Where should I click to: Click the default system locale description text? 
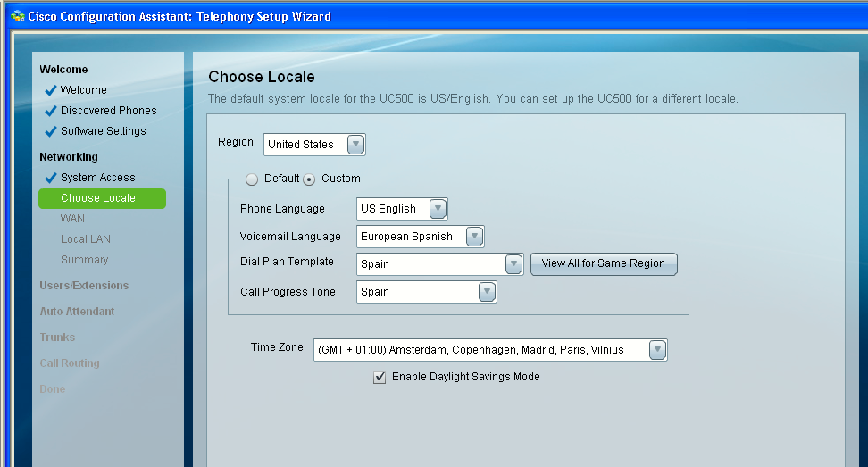[472, 99]
